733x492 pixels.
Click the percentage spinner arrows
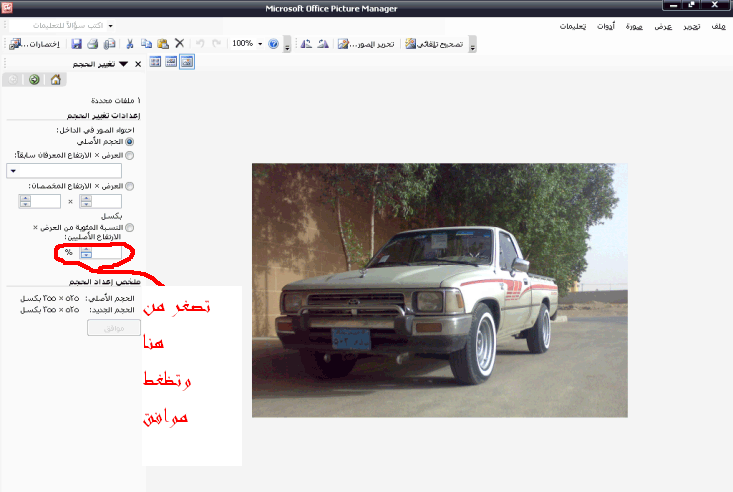[86, 253]
